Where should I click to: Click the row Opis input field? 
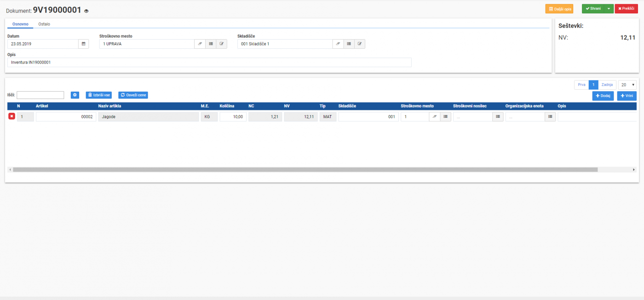(x=597, y=117)
